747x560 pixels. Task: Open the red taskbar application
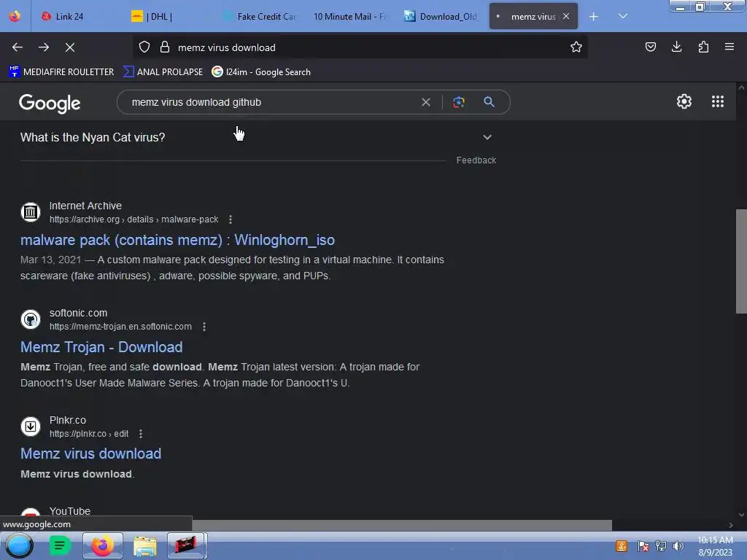coord(186,545)
